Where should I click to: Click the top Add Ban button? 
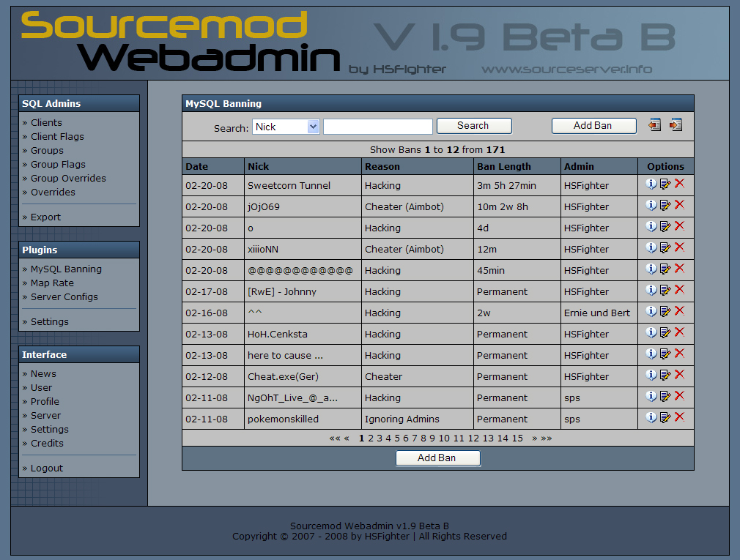594,126
